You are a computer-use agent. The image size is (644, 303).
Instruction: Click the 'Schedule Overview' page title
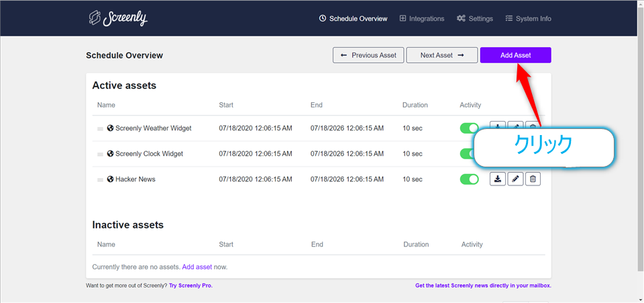125,55
